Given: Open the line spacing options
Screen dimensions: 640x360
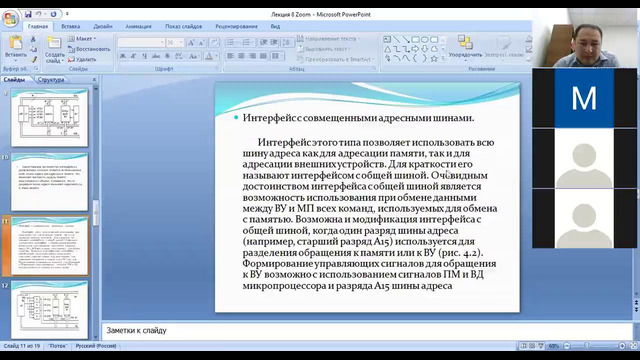Looking at the screenshot, I should [x=287, y=42].
